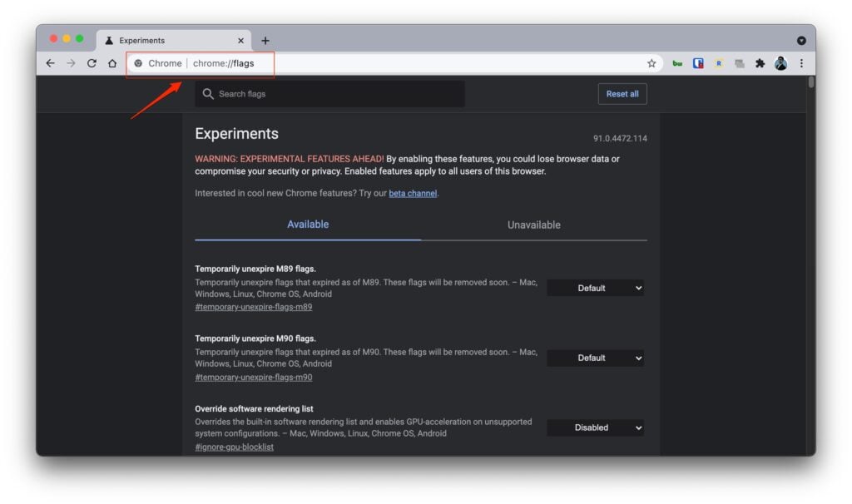The height and width of the screenshot is (504, 852).
Task: Open the blue and red extension icon
Action: coord(698,63)
